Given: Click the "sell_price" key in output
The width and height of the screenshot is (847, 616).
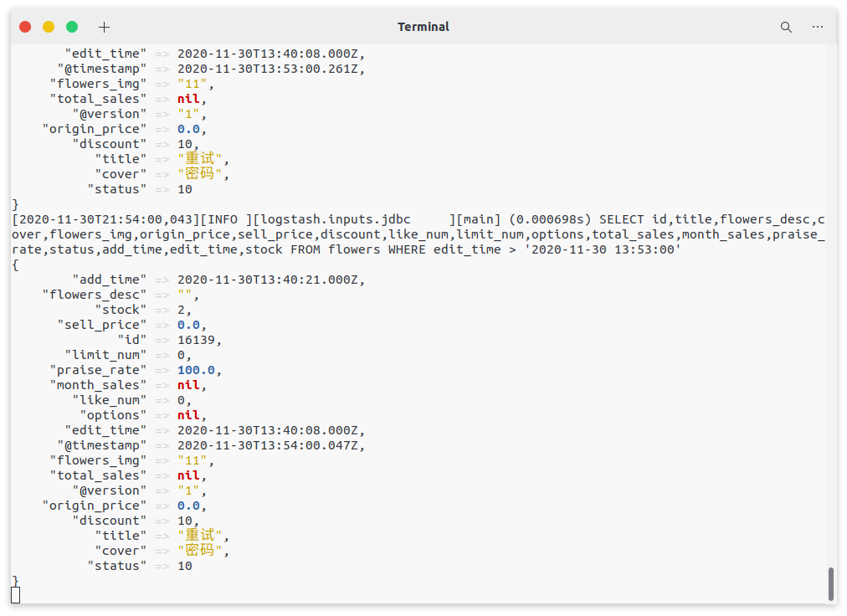Looking at the screenshot, I should pos(101,325).
